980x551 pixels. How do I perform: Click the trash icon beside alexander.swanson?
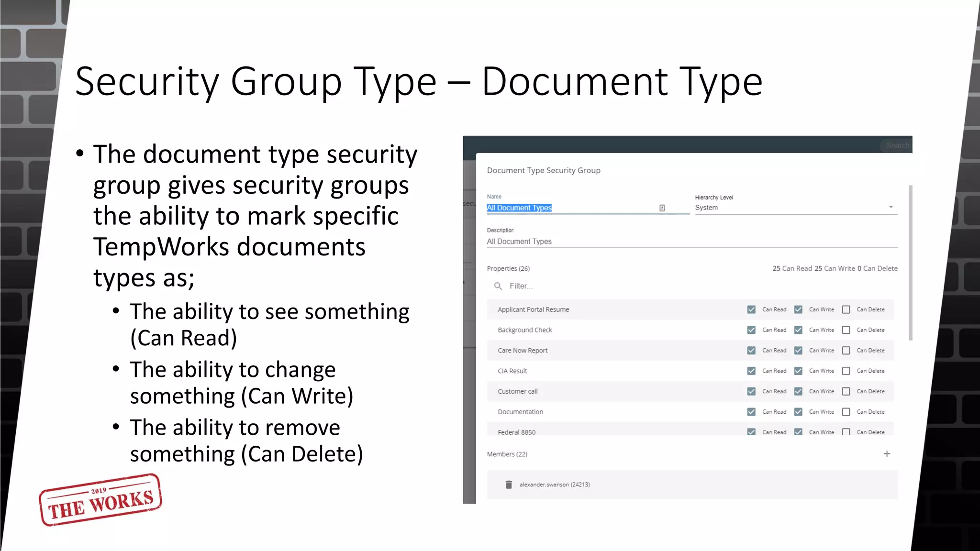[x=509, y=485]
